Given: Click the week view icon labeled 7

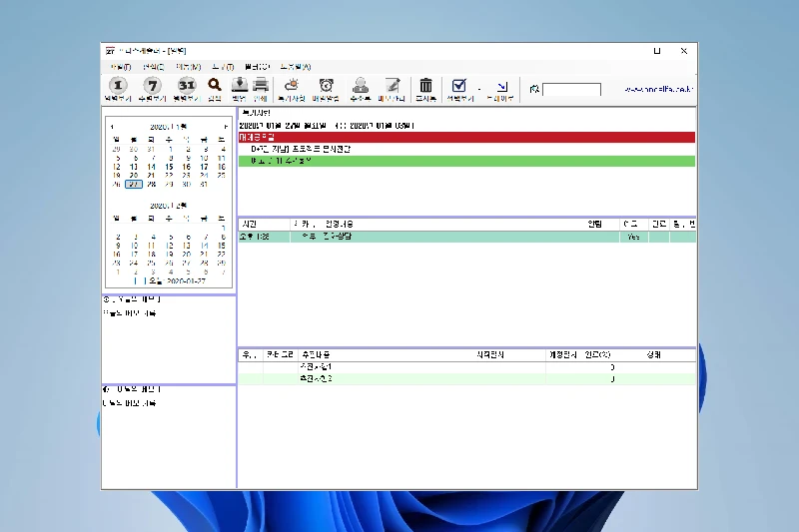Looking at the screenshot, I should pyautogui.click(x=152, y=86).
